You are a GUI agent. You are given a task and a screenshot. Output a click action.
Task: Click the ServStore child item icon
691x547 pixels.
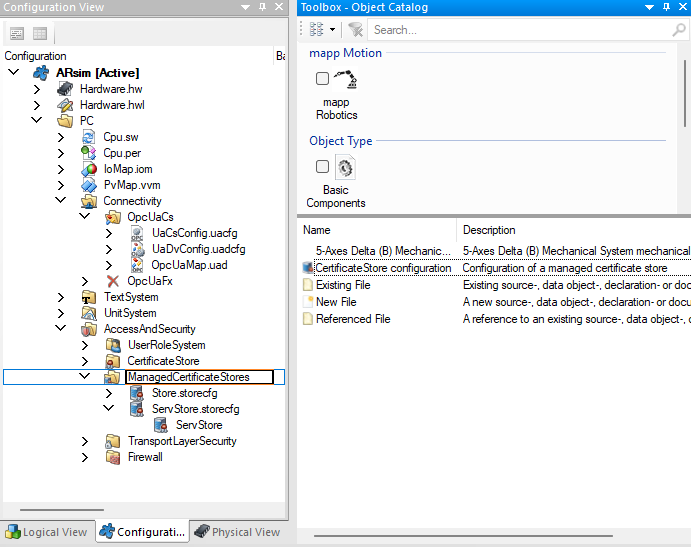pyautogui.click(x=161, y=425)
